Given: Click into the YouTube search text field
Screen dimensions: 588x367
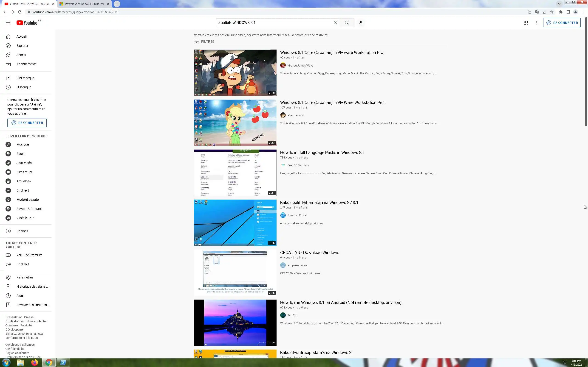Looking at the screenshot, I should coord(274,22).
